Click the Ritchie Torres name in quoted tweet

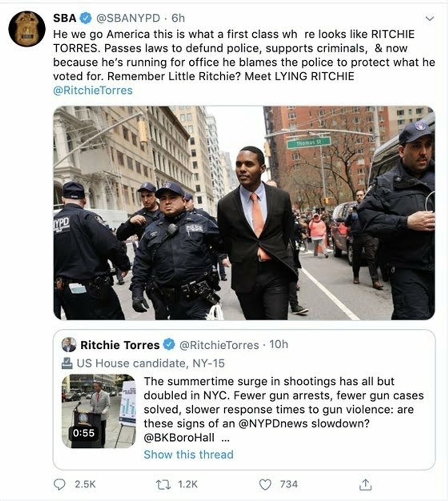tap(120, 345)
